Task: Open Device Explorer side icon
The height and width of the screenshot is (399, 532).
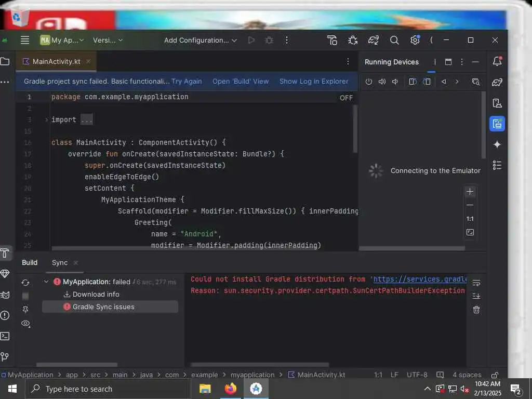Action: click(497, 103)
